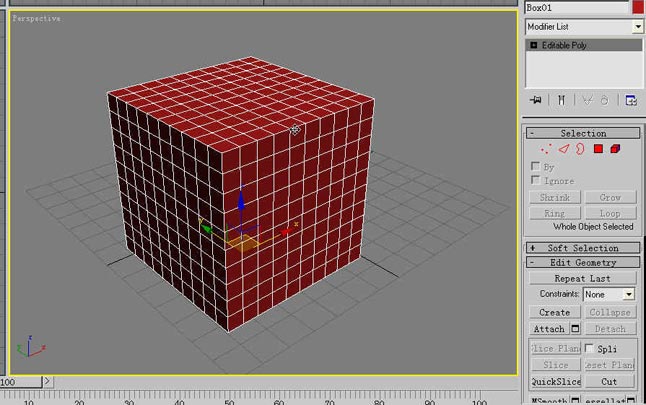Select Border sub-object mode icon
The width and height of the screenshot is (646, 405).
tap(580, 149)
